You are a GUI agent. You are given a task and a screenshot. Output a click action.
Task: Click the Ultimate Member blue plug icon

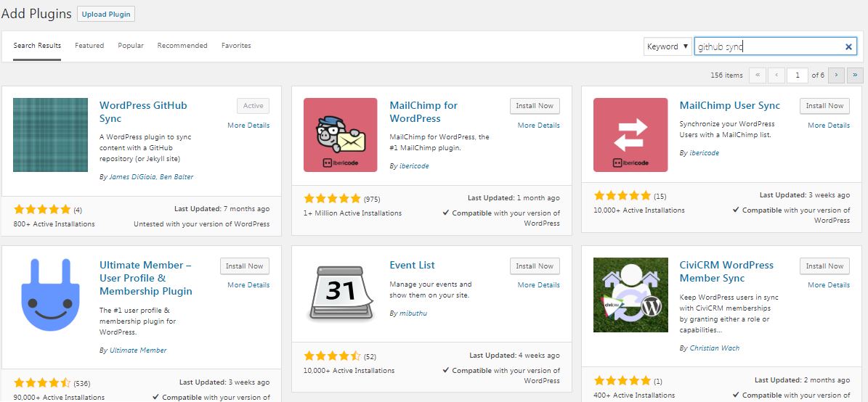(50, 295)
